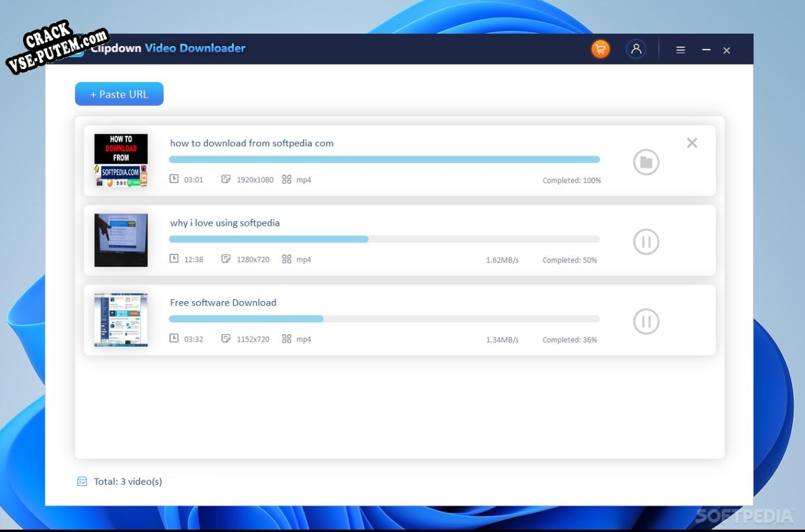The width and height of the screenshot is (805, 532).
Task: Open the hamburger menu in title bar
Action: (681, 50)
